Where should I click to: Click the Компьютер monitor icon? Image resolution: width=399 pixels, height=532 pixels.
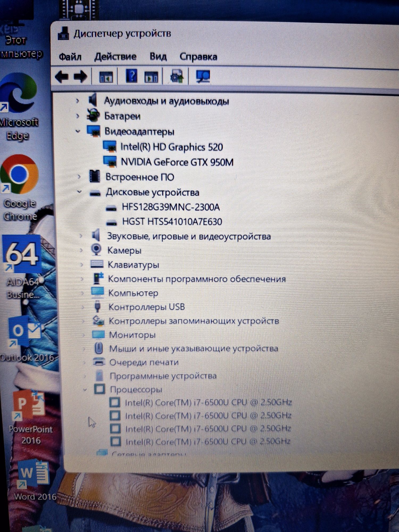click(x=98, y=292)
